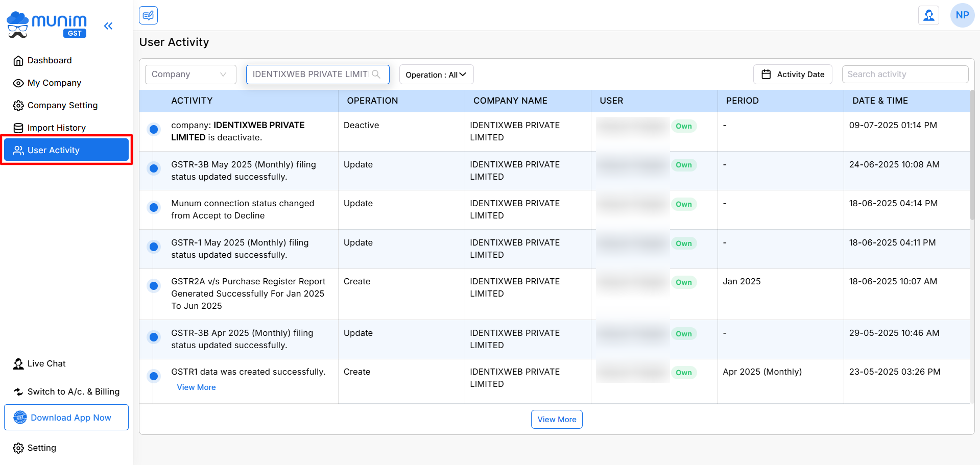This screenshot has width=980, height=465.
Task: Select User Activity in the sidebar
Action: pos(66,150)
